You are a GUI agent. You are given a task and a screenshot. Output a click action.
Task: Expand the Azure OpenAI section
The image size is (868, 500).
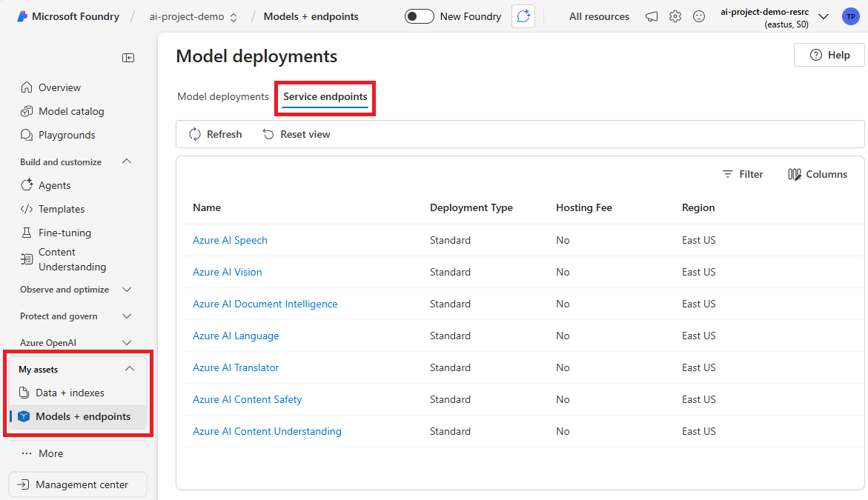coord(127,342)
